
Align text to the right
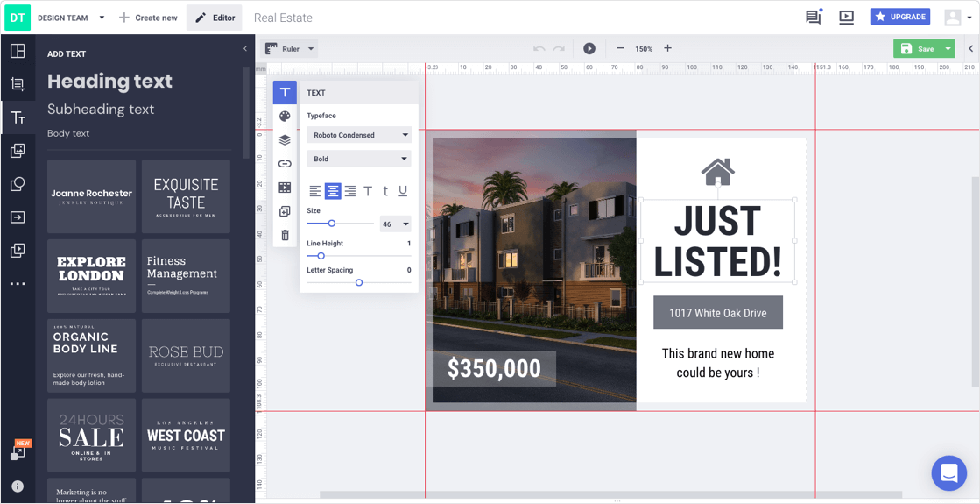pyautogui.click(x=350, y=191)
